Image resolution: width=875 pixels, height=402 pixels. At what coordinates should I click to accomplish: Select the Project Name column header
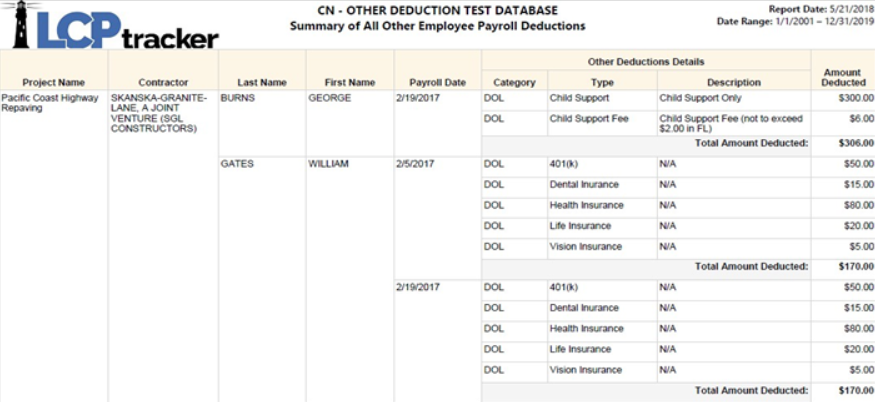(54, 83)
